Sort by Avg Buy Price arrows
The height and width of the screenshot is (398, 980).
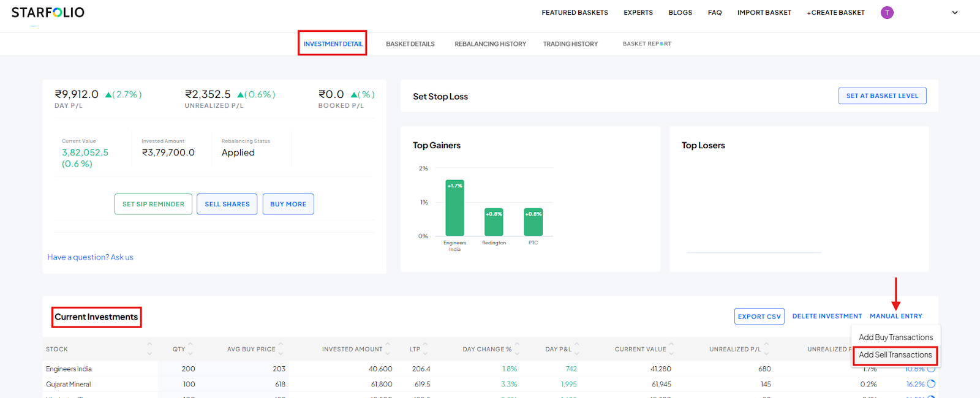point(281,348)
